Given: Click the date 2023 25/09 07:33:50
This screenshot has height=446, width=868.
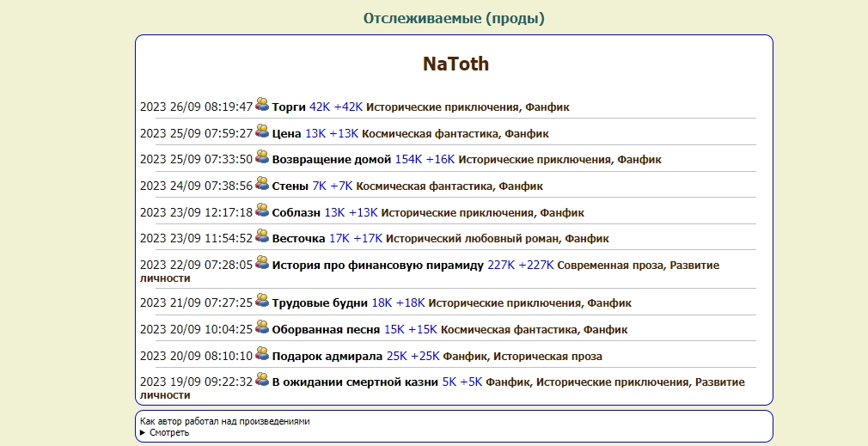Looking at the screenshot, I should click(196, 159).
